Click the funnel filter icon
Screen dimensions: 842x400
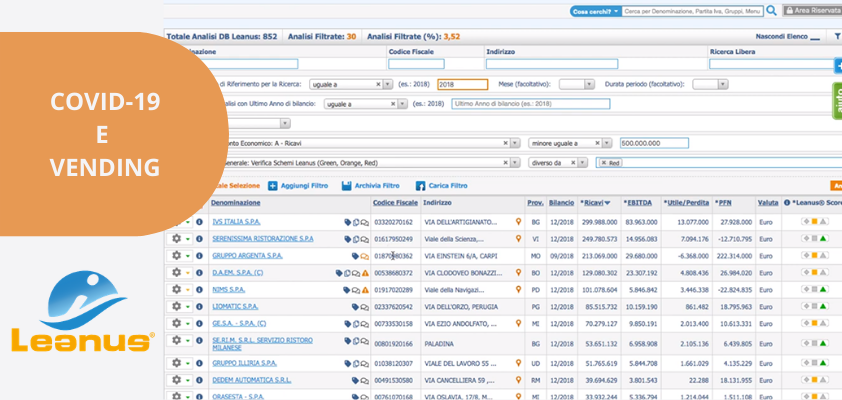click(x=837, y=37)
